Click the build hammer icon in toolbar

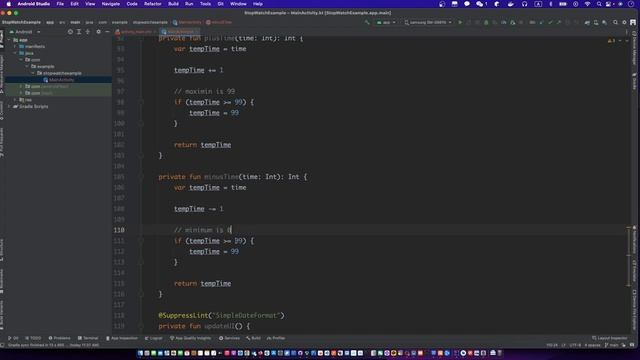(367, 22)
